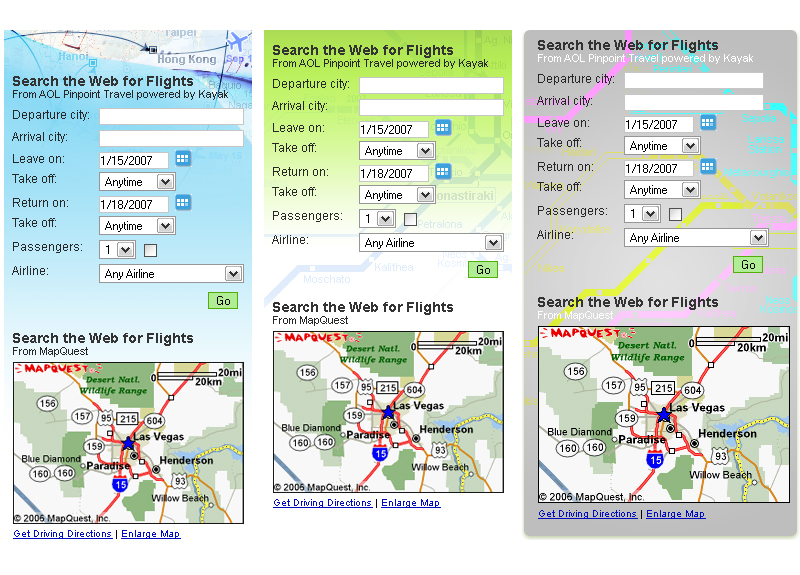Image resolution: width=800 pixels, height=575 pixels.
Task: Click the MapQuest map in gray panel
Action: click(664, 414)
